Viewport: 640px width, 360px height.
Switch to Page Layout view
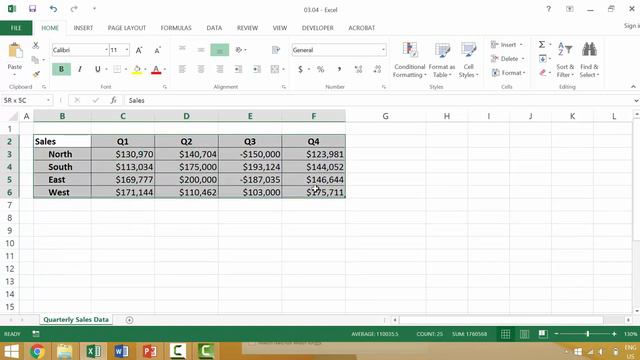[x=524, y=334]
